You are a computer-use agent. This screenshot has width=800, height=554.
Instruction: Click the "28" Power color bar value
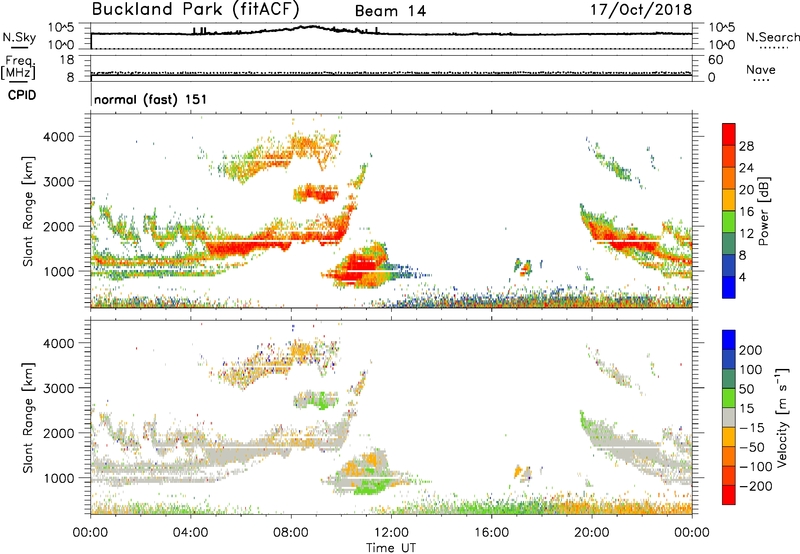(x=746, y=146)
